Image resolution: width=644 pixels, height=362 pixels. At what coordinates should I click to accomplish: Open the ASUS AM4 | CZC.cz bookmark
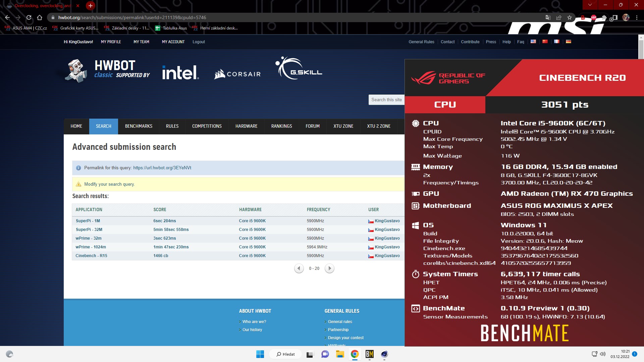pyautogui.click(x=26, y=28)
